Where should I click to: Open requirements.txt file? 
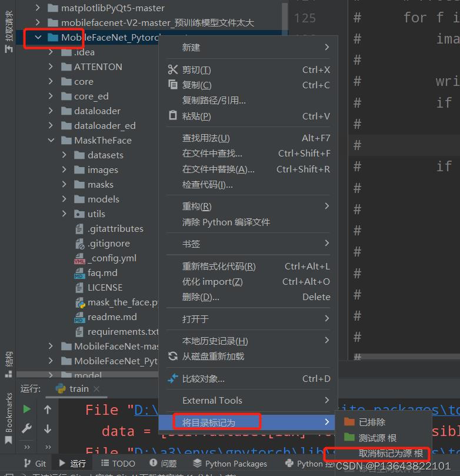click(117, 332)
